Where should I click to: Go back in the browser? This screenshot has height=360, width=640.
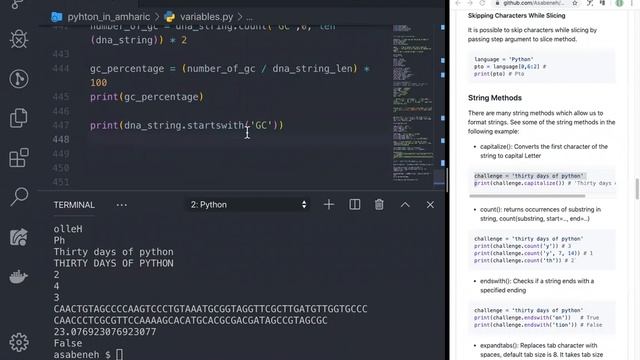click(458, 3)
